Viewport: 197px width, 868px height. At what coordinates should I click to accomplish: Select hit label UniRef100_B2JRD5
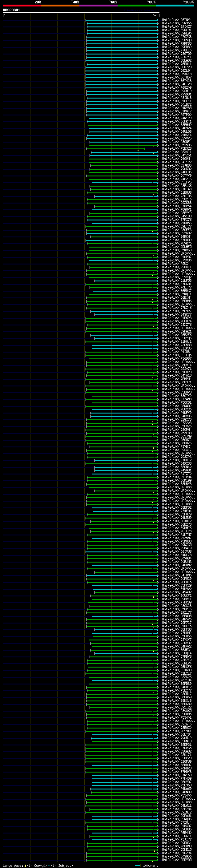[176, 166]
